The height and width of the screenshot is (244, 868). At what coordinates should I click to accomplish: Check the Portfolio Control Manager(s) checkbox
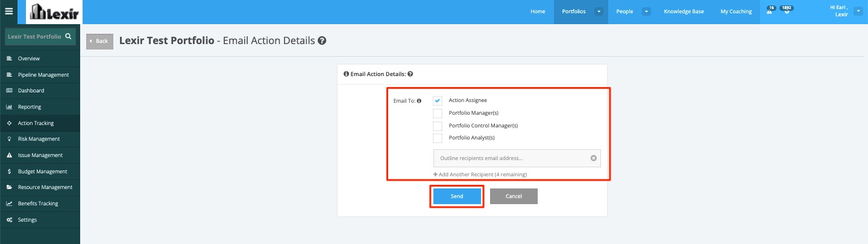(x=438, y=126)
